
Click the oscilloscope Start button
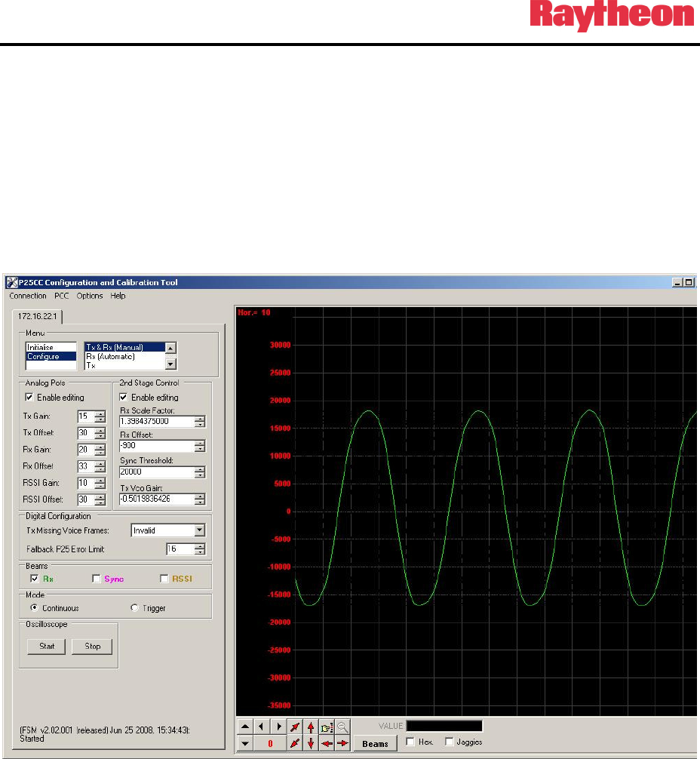[x=47, y=647]
